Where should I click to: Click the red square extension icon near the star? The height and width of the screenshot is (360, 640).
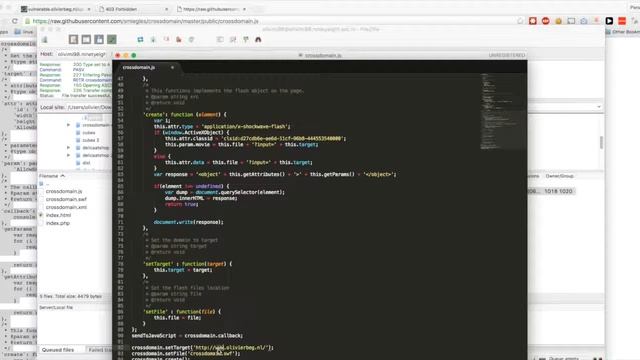click(533, 21)
